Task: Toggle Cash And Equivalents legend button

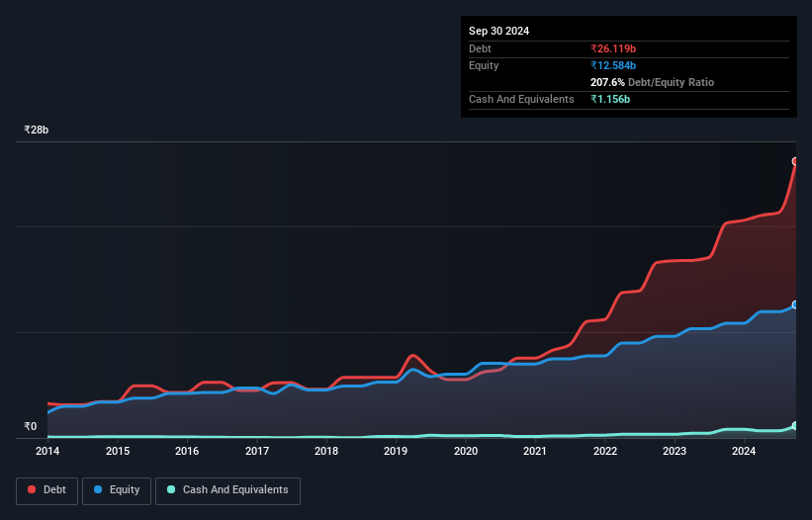Action: 227,490
